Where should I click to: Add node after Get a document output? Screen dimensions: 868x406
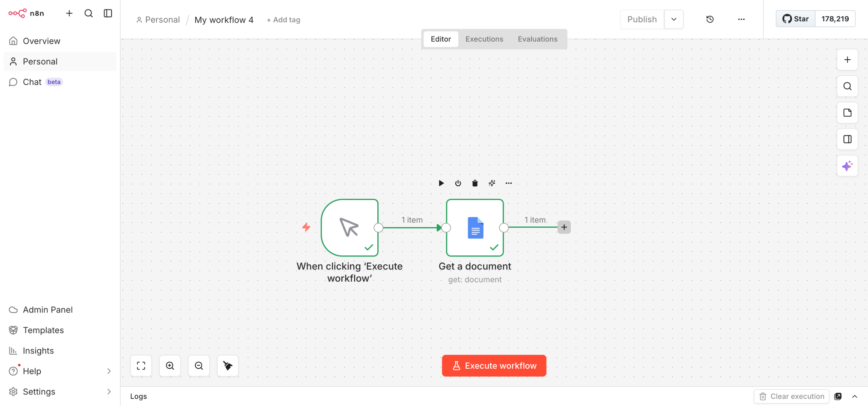point(564,227)
